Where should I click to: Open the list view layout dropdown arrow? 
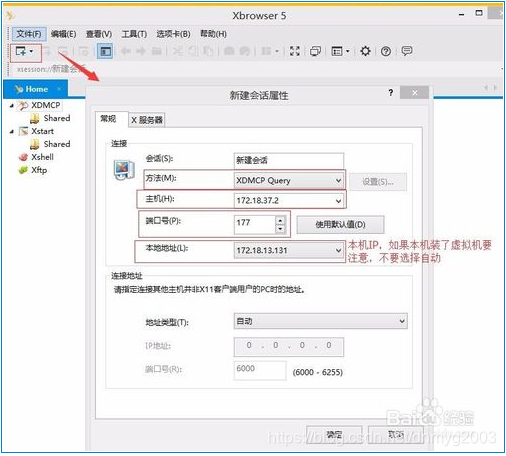348,51
